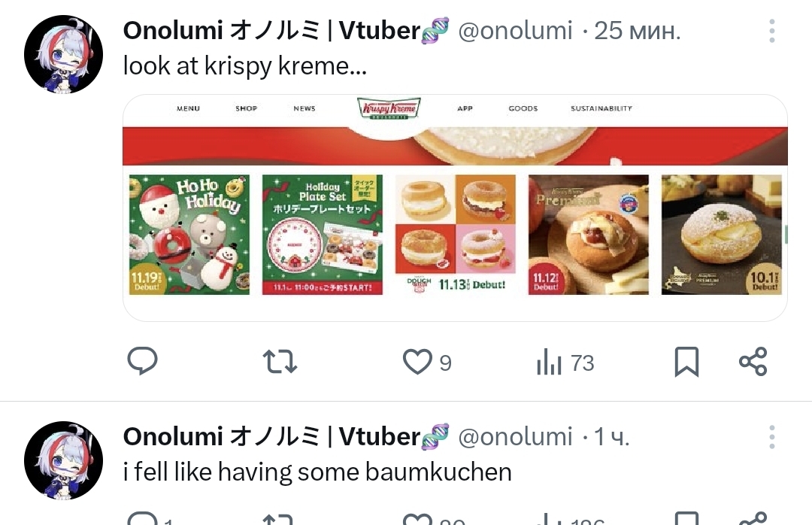Open reply on the krispy kreme tweet
The image size is (812, 525).
pos(142,361)
